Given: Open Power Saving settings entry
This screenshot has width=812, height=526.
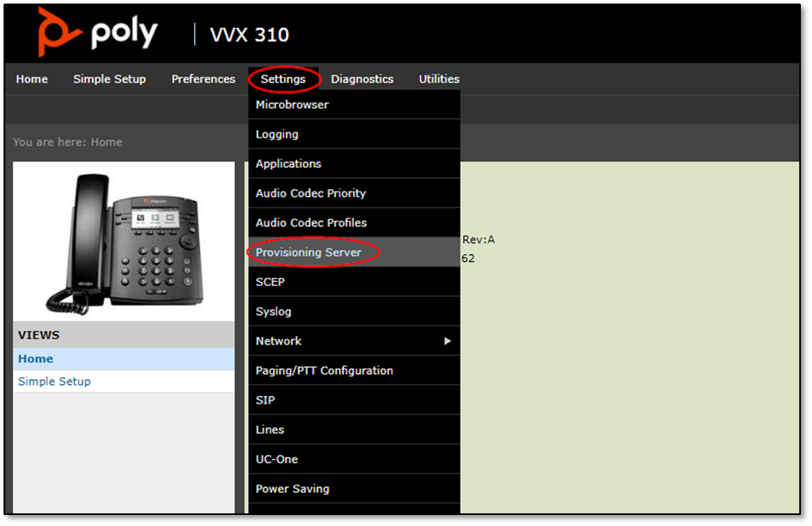Looking at the screenshot, I should click(354, 488).
